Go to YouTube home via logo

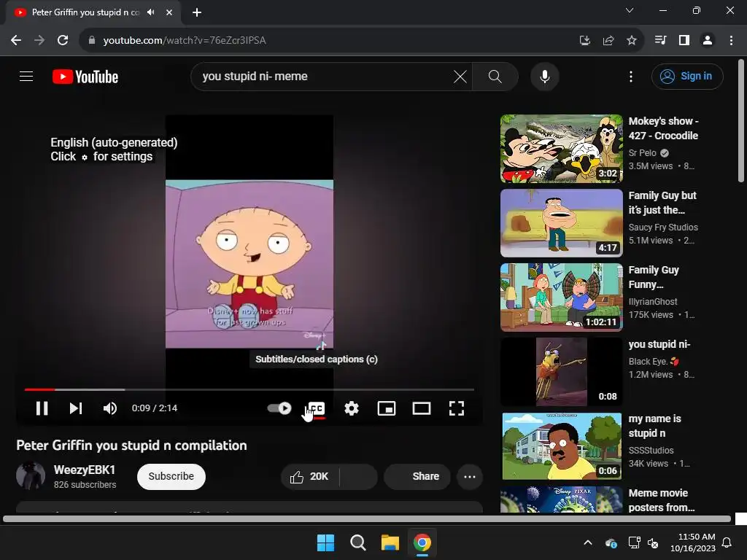click(x=85, y=77)
